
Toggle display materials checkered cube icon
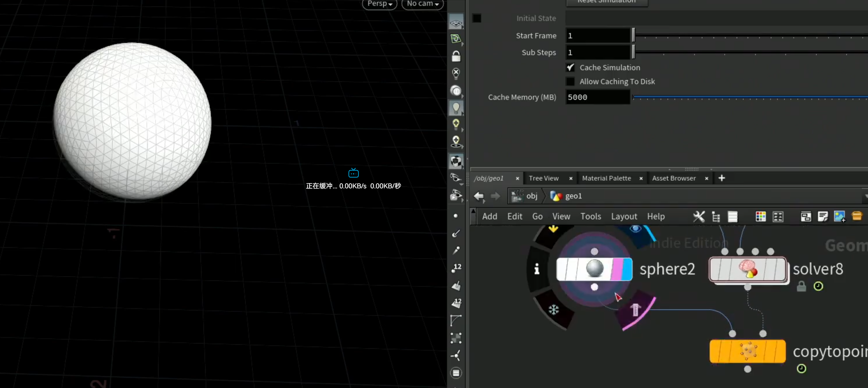pyautogui.click(x=456, y=161)
